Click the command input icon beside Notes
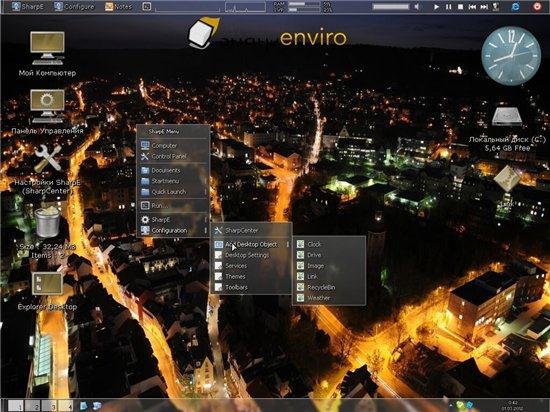Viewport: 550px width, 412px height. pyautogui.click(x=147, y=6)
